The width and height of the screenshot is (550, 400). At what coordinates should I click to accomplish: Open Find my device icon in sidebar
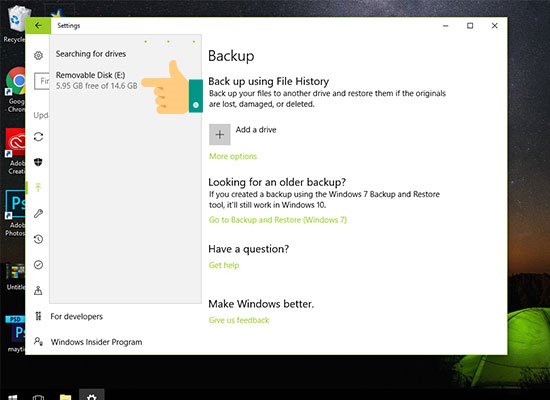[38, 290]
